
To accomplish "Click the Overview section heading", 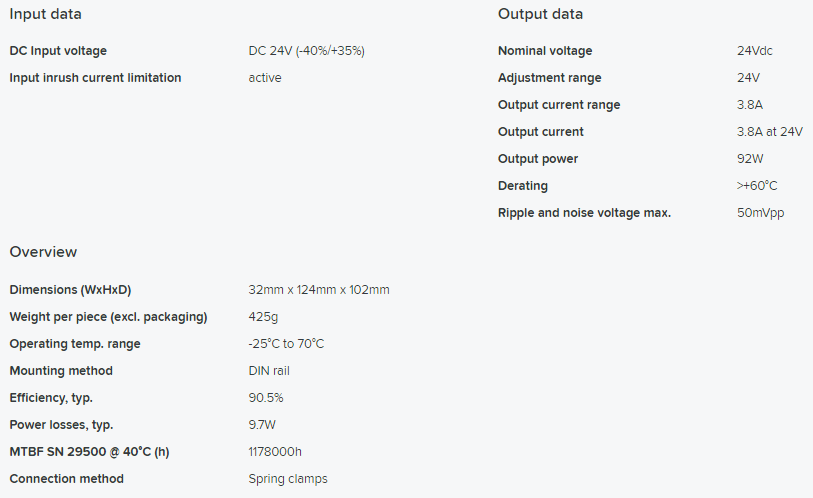I will click(x=43, y=252).
